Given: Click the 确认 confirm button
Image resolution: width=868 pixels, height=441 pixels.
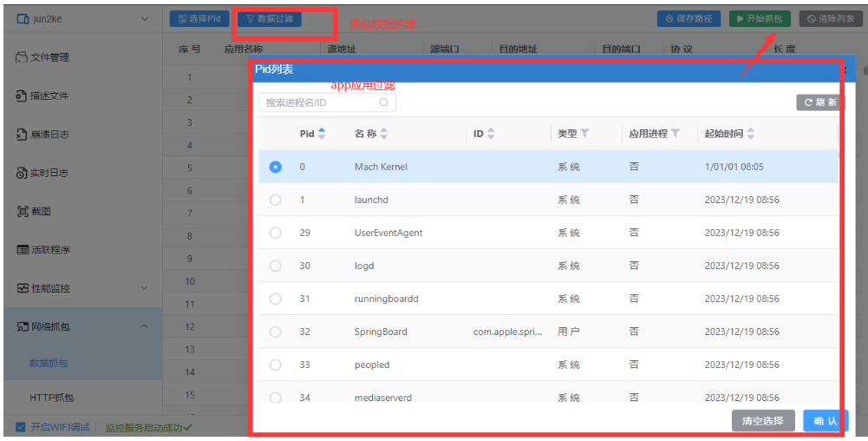Looking at the screenshot, I should click(x=825, y=421).
